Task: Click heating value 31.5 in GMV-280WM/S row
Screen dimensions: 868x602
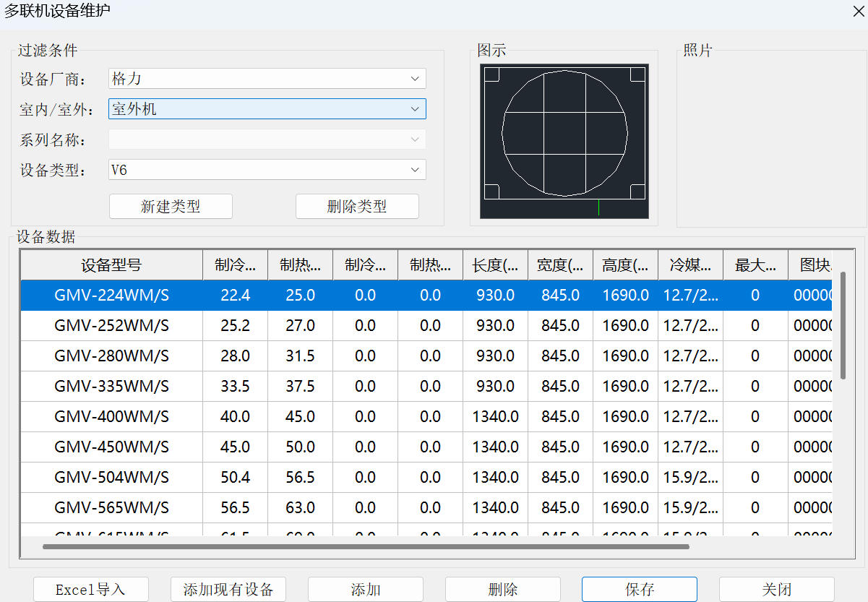Action: 300,356
